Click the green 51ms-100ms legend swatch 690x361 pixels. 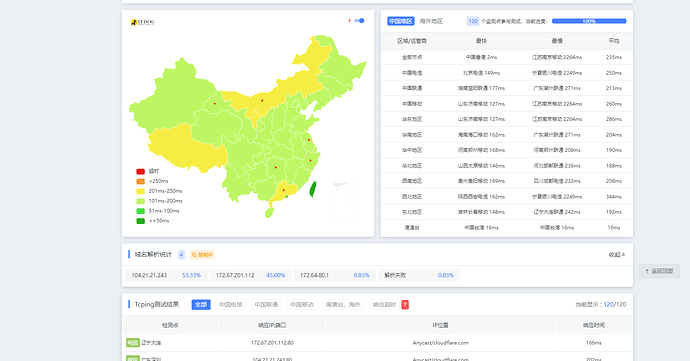140,211
